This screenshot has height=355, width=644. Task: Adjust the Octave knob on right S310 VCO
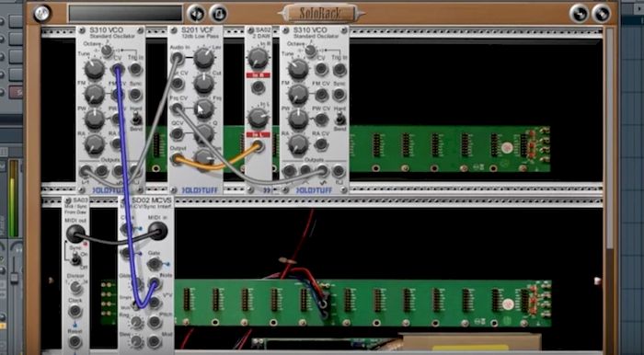coord(311,51)
